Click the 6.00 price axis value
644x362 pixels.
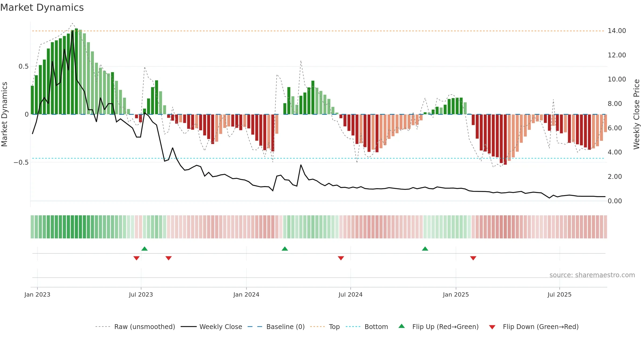click(x=615, y=128)
